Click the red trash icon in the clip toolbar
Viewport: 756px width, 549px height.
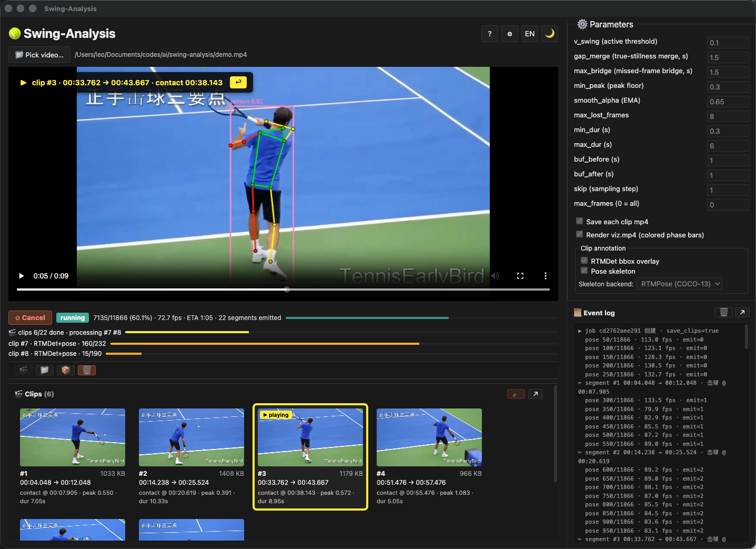pyautogui.click(x=87, y=370)
